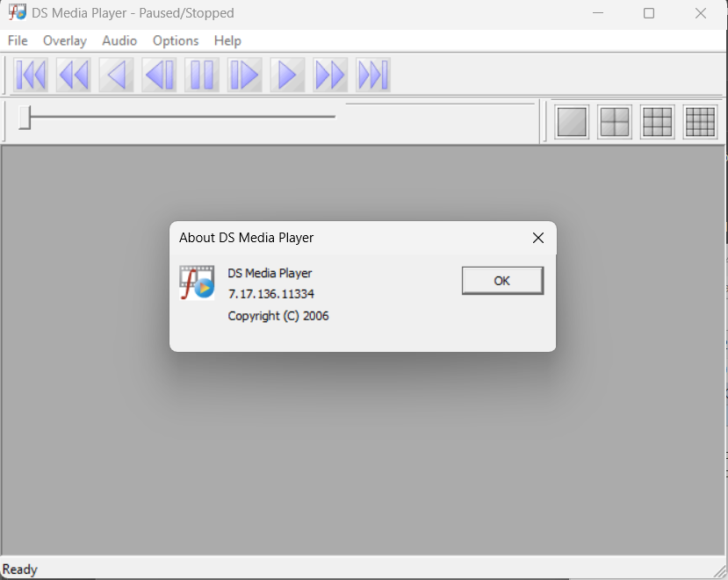The height and width of the screenshot is (580, 728).
Task: Open the File menu
Action: coord(18,40)
